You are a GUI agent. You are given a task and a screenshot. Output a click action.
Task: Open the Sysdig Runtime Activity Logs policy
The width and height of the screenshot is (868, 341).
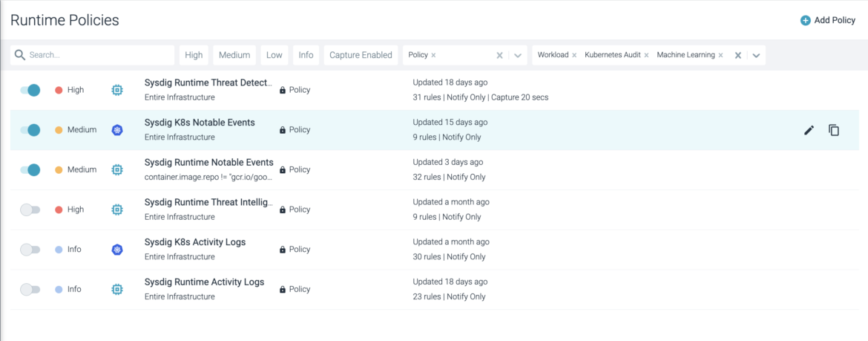[204, 282]
